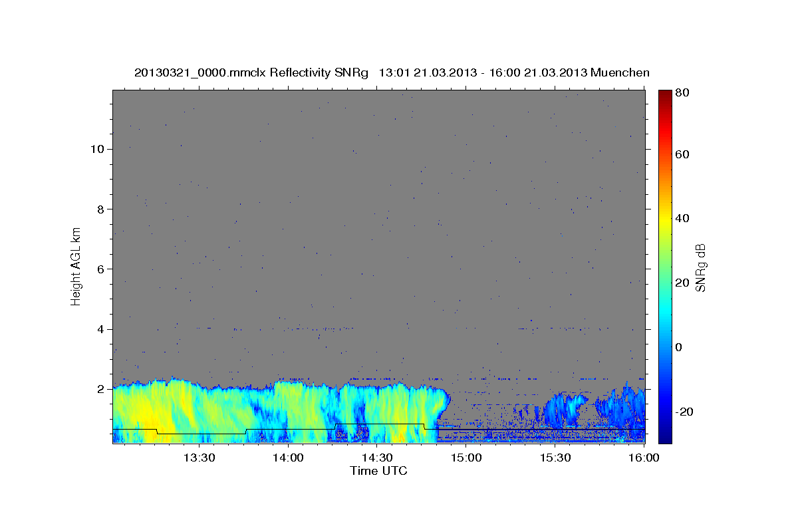
Task: Click the 15:30 time tick label
Action: (x=556, y=458)
